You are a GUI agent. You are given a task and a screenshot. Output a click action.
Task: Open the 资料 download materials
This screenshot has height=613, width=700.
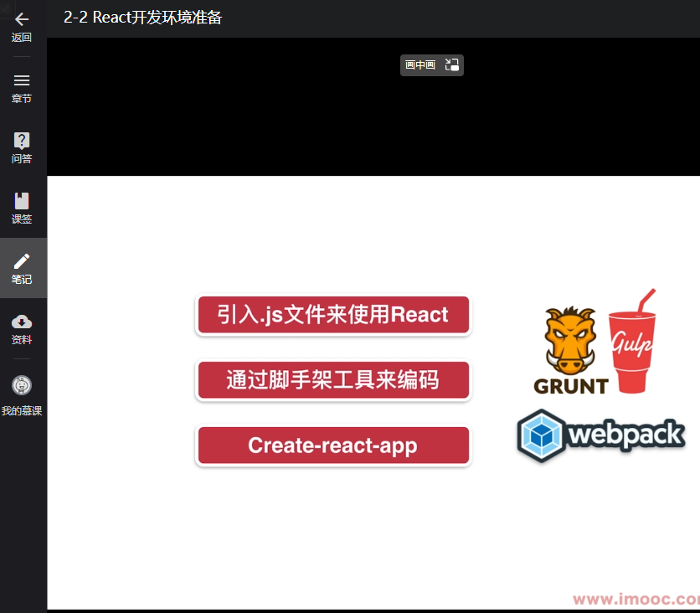coord(22,329)
